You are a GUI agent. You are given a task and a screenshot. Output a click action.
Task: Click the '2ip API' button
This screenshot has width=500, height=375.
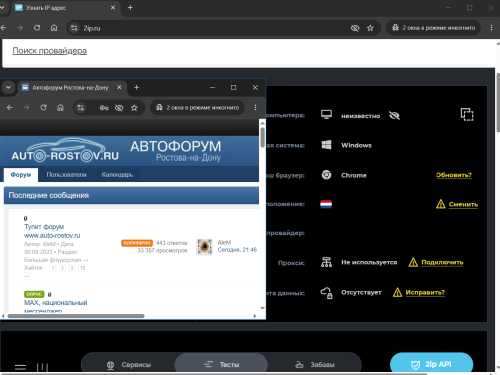[431, 363]
